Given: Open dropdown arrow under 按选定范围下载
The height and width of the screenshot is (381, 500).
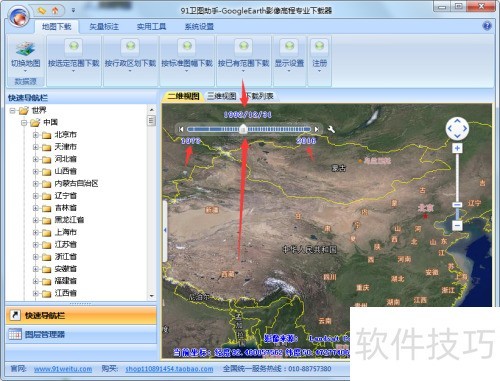Looking at the screenshot, I should click(x=74, y=71).
